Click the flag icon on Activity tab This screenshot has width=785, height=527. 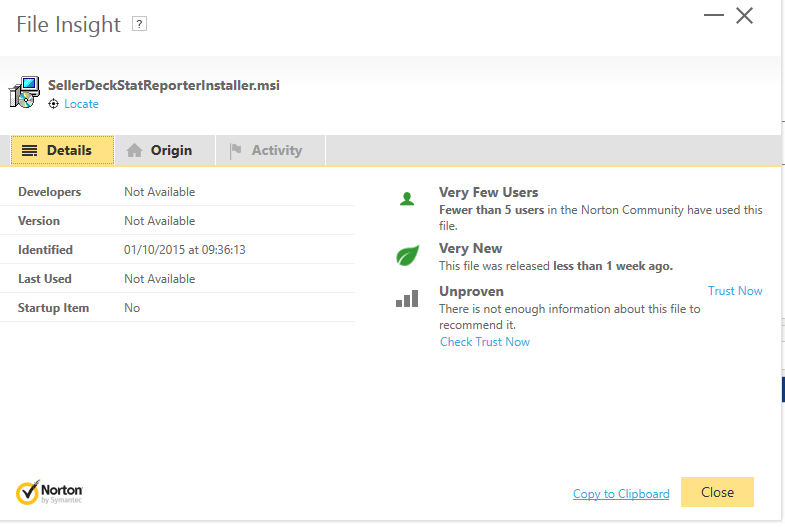point(236,151)
